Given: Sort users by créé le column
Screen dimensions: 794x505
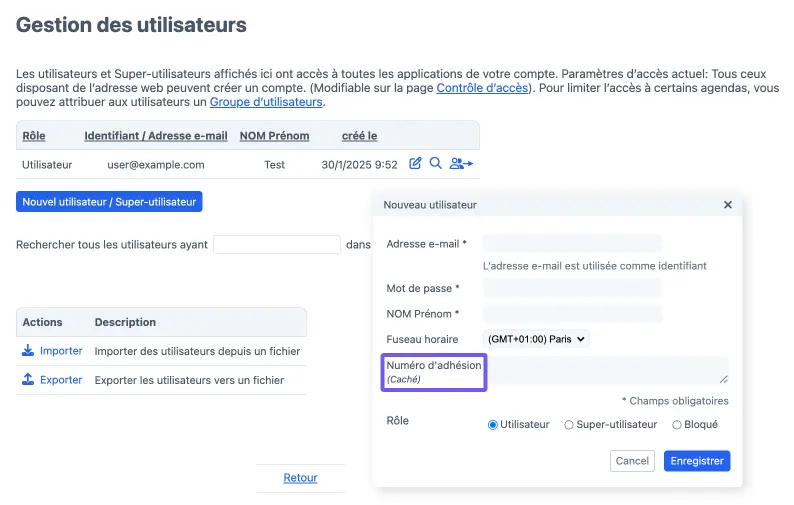Looking at the screenshot, I should pyautogui.click(x=359, y=136).
